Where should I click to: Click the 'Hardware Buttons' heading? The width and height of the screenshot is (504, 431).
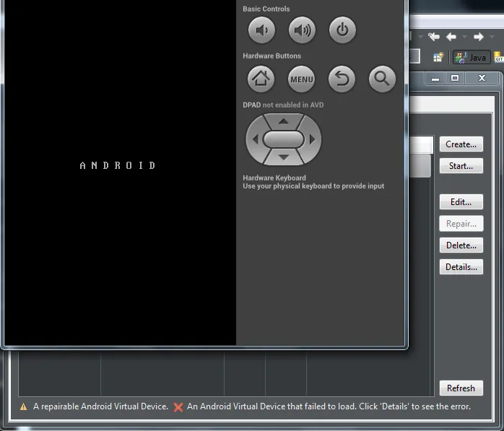[271, 56]
